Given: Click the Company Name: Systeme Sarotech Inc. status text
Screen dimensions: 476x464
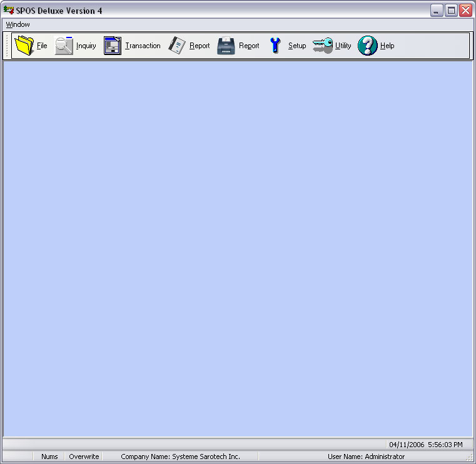Looking at the screenshot, I should coord(180,456).
